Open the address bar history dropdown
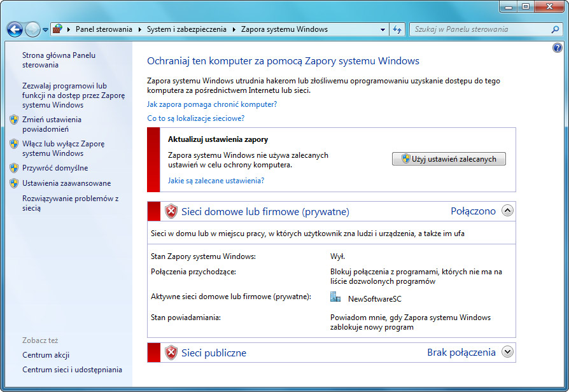This screenshot has width=569, height=392. (x=383, y=30)
